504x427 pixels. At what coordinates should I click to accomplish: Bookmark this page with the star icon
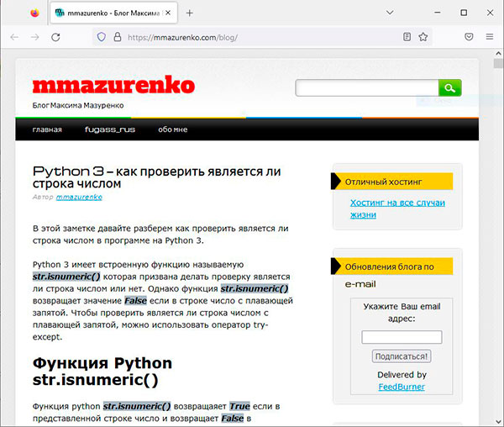[x=423, y=37]
